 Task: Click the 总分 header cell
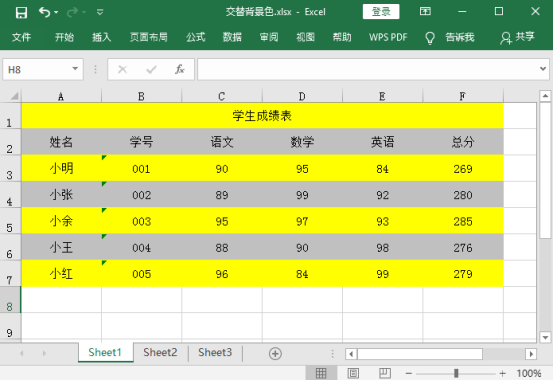[463, 142]
